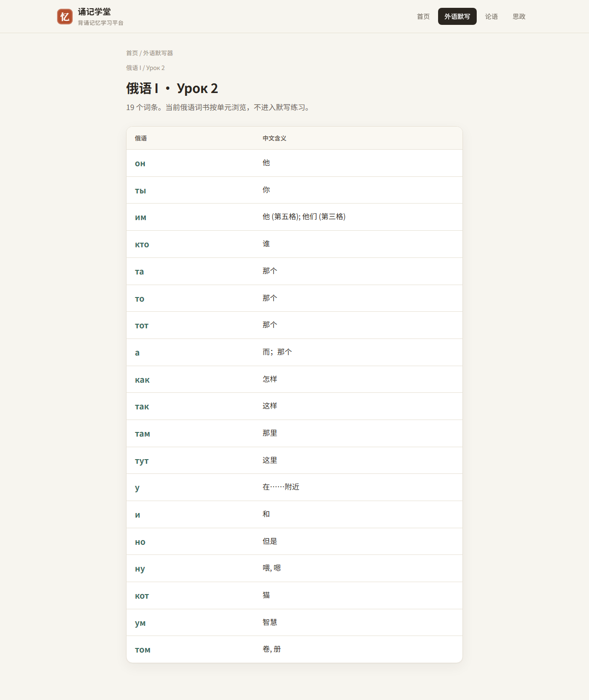The height and width of the screenshot is (700, 589).
Task: Select the Russian word так
Action: click(x=142, y=407)
